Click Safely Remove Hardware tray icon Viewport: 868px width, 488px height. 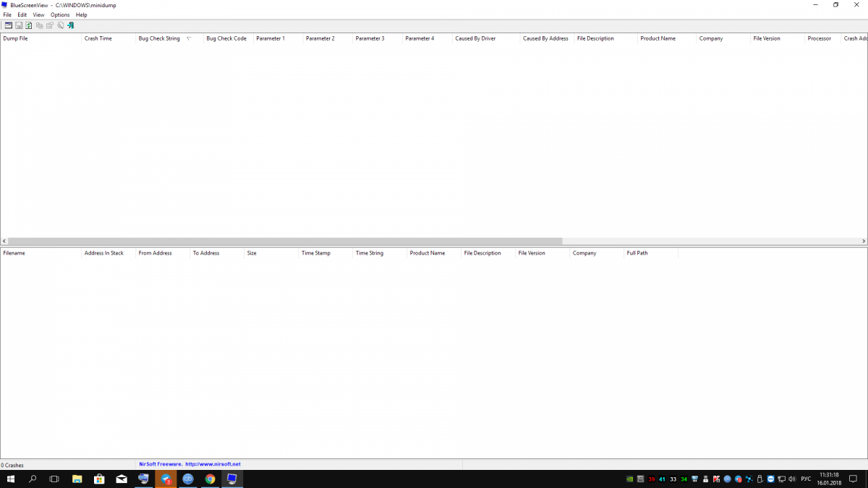pyautogui.click(x=759, y=479)
